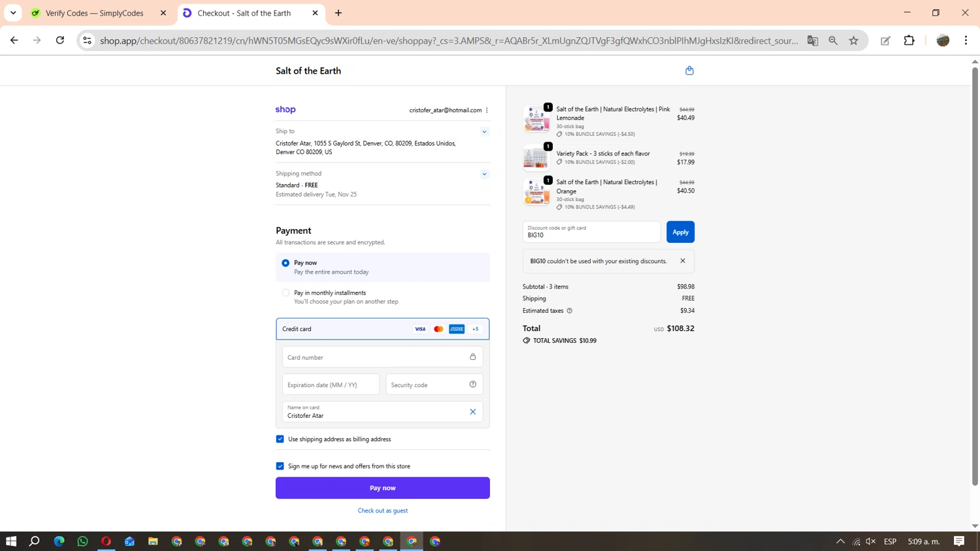Screen dimensions: 980x551
Task: Select the Pay now radio option
Action: 286,263
